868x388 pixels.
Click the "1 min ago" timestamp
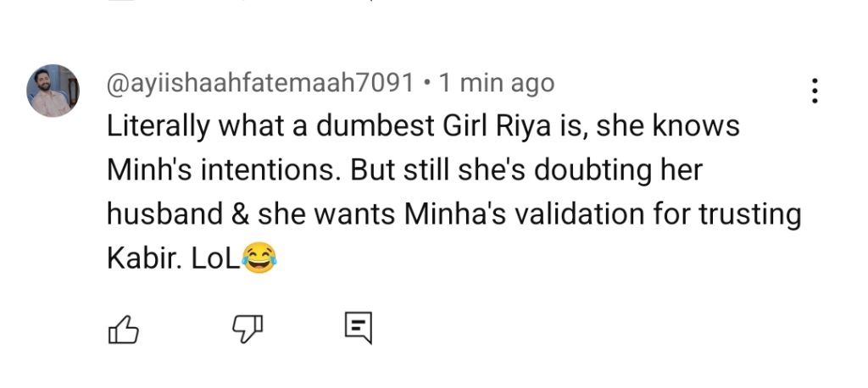point(496,83)
